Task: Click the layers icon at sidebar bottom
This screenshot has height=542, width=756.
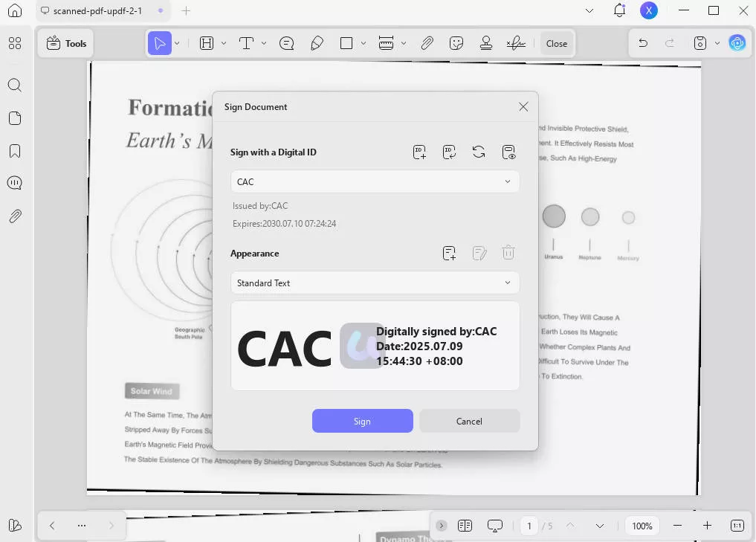Action: [15, 525]
